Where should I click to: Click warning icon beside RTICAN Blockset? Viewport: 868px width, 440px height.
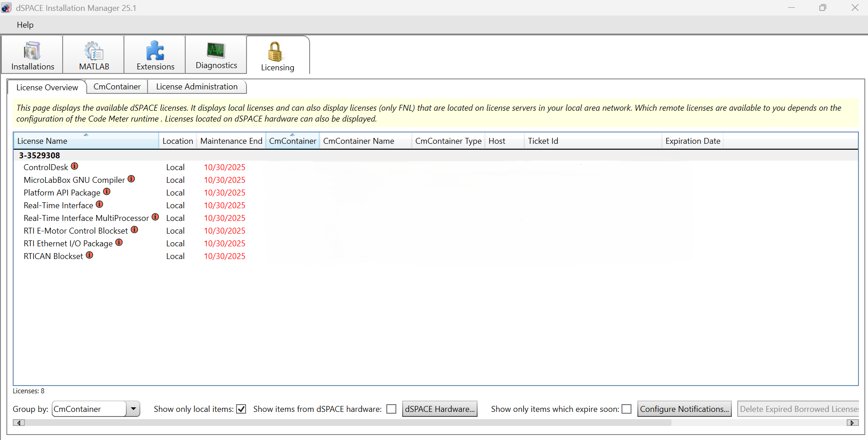point(90,255)
